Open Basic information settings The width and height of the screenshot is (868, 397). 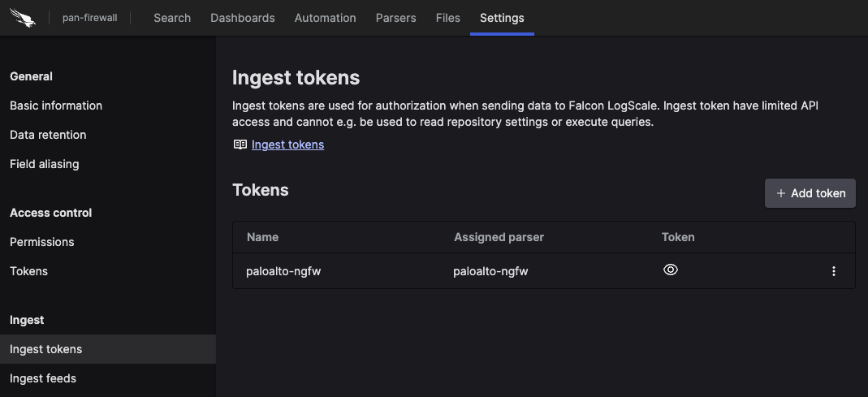(x=56, y=106)
